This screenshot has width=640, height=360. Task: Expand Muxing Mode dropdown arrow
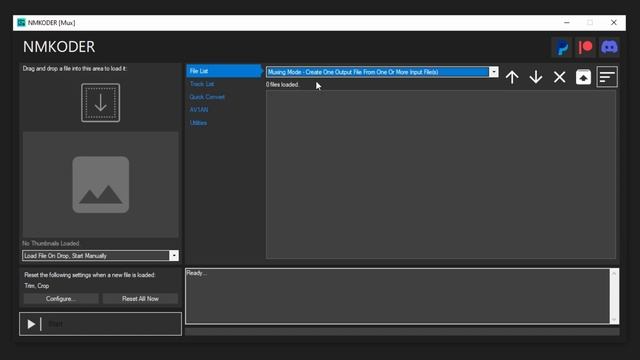(493, 72)
